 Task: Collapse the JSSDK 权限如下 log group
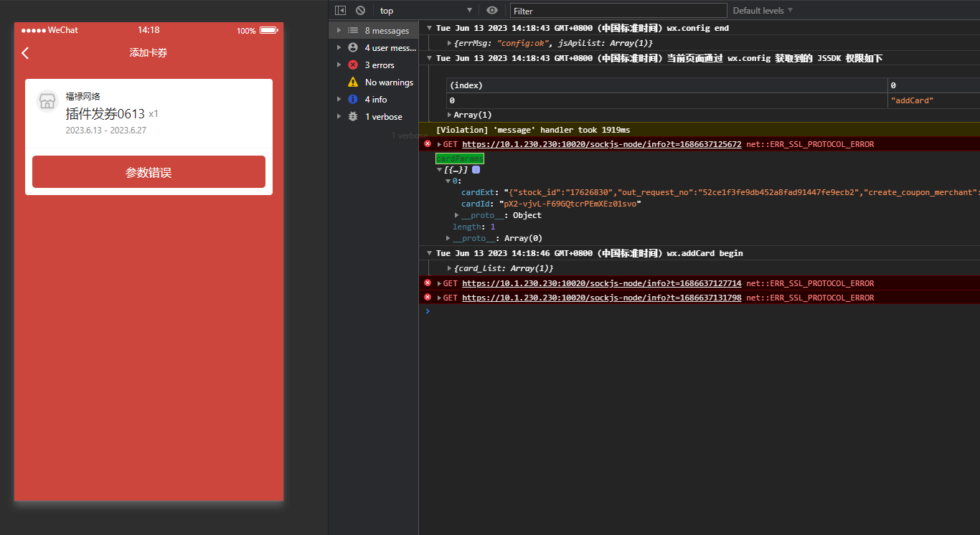tap(429, 59)
